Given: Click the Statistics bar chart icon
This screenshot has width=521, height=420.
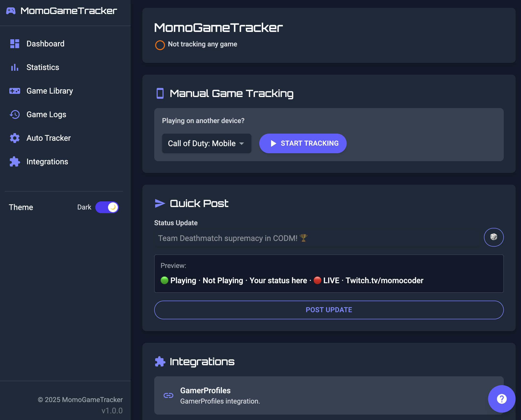Looking at the screenshot, I should pos(15,67).
